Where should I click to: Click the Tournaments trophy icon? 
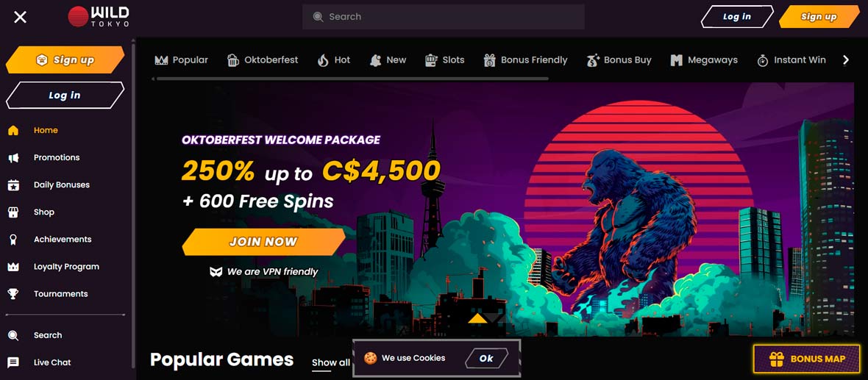(x=13, y=294)
